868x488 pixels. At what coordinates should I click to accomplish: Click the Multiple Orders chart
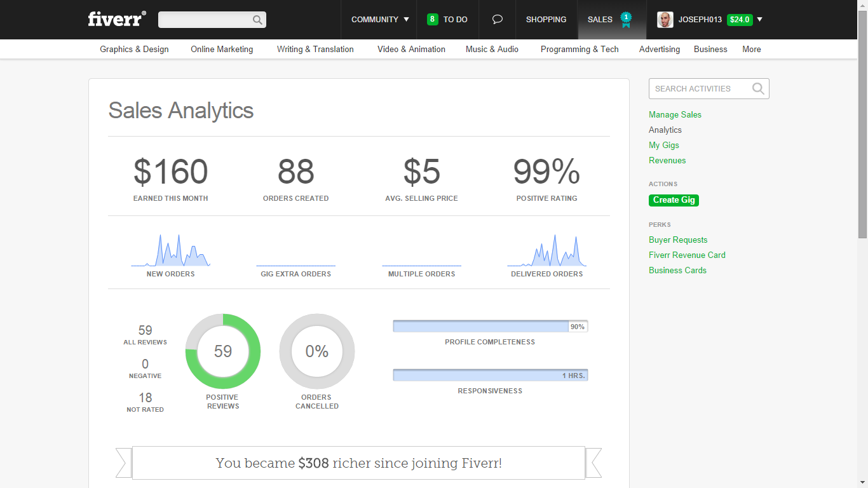[421, 266]
